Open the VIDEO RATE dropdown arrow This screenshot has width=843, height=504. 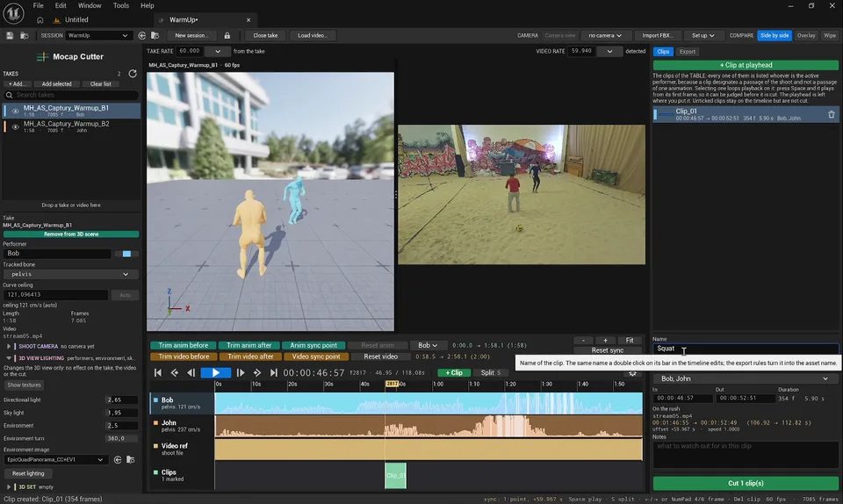[609, 52]
